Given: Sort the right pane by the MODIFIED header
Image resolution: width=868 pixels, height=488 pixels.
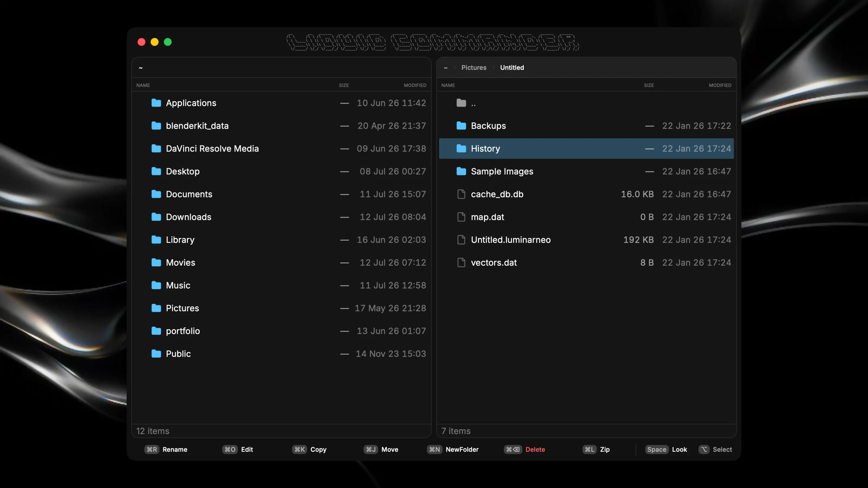Looking at the screenshot, I should point(720,85).
